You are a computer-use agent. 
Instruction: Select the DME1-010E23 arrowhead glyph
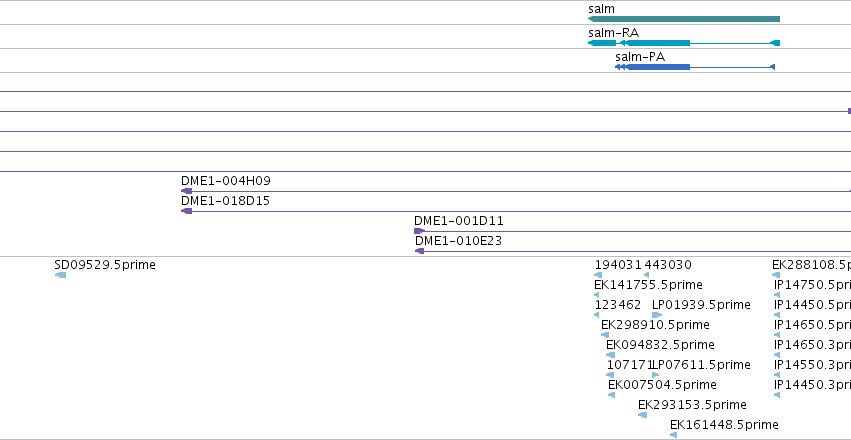[419, 251]
